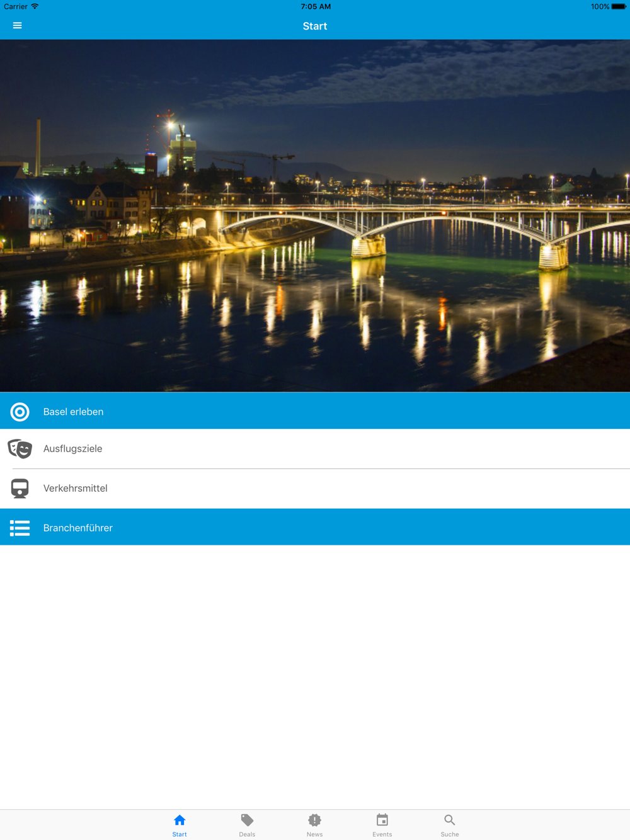Go to the Events tab
This screenshot has width=630, height=840.
[382, 825]
